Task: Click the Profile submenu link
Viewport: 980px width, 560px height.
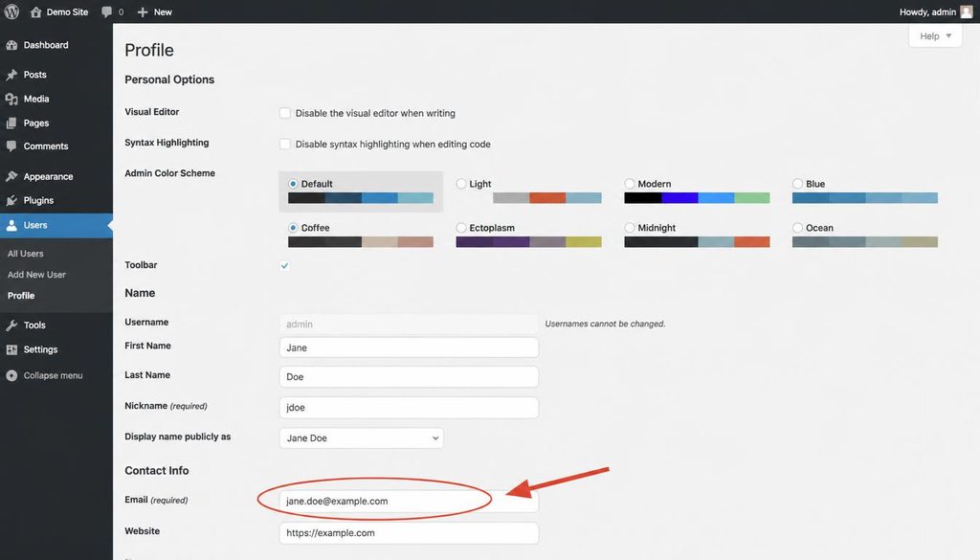Action: 21,296
